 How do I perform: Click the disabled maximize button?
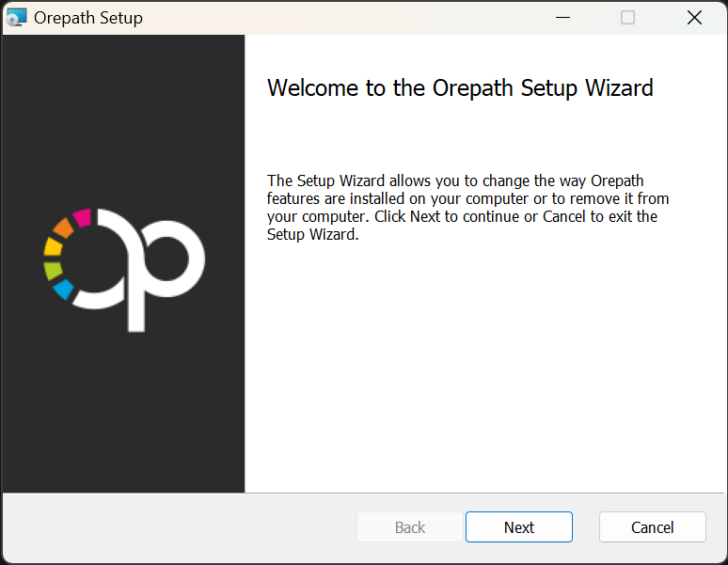pos(627,17)
